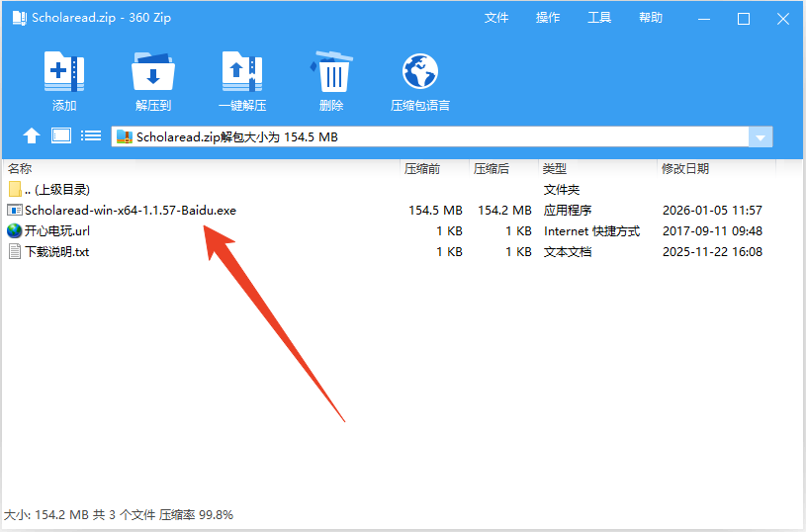Sort by the 修改日期 column header
This screenshot has width=806, height=532.
tap(685, 168)
